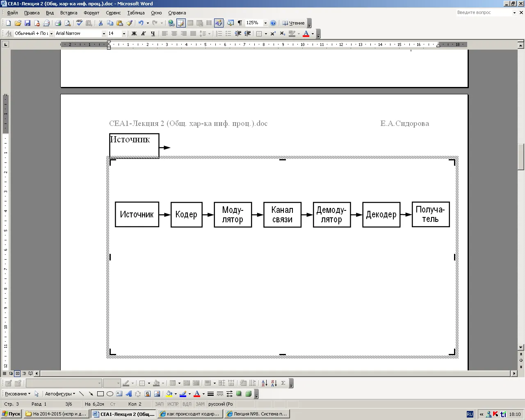Click the Print icon in toolbar
The width and height of the screenshot is (525, 420).
[58, 23]
